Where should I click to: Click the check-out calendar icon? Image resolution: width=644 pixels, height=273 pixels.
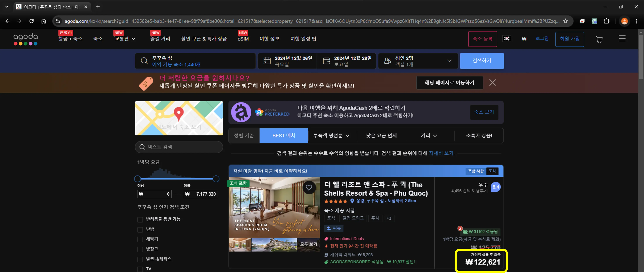coord(327,61)
